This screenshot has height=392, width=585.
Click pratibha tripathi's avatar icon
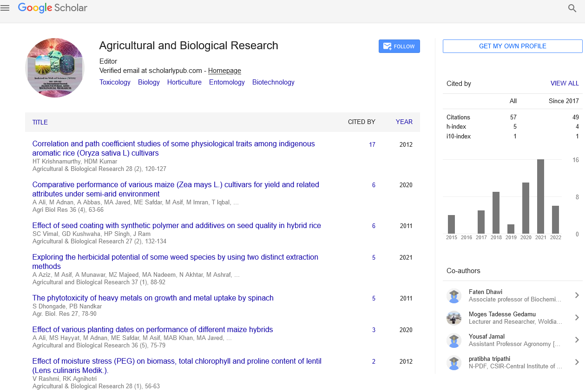point(454,363)
